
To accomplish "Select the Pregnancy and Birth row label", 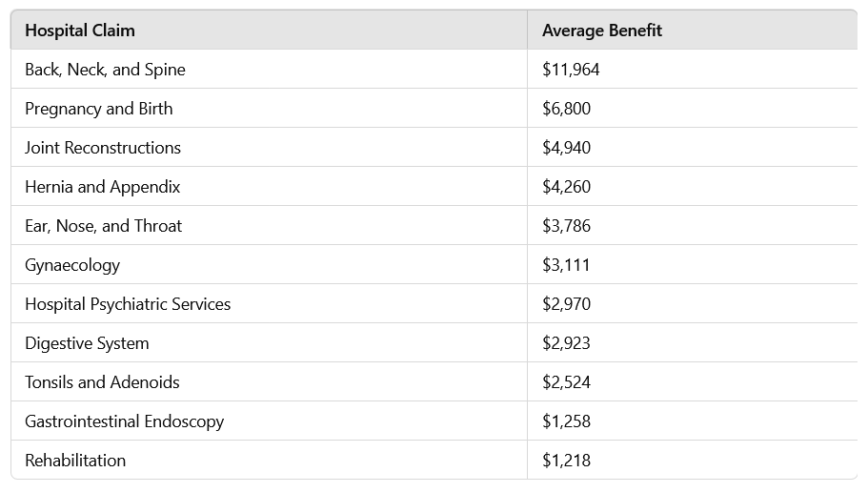I will (99, 109).
